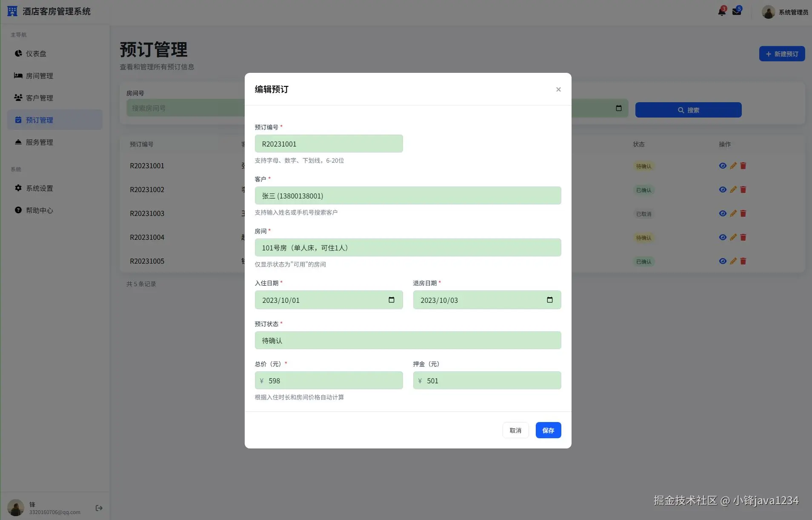Open 仪表盘 in the sidebar
The height and width of the screenshot is (520, 812).
coord(55,54)
